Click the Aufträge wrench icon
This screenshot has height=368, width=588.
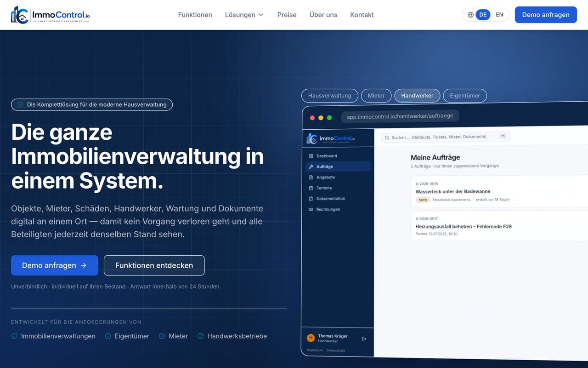coord(311,167)
